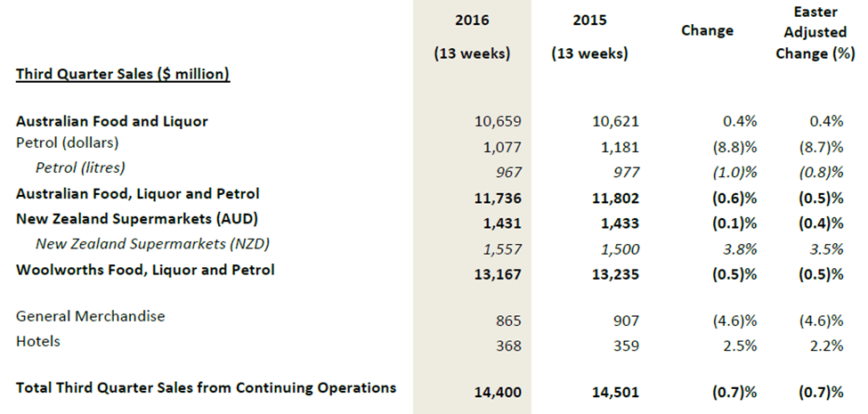Screen dimensions: 868x414
Task: Click the 1,181 Petrol dollars value
Action: [620, 147]
